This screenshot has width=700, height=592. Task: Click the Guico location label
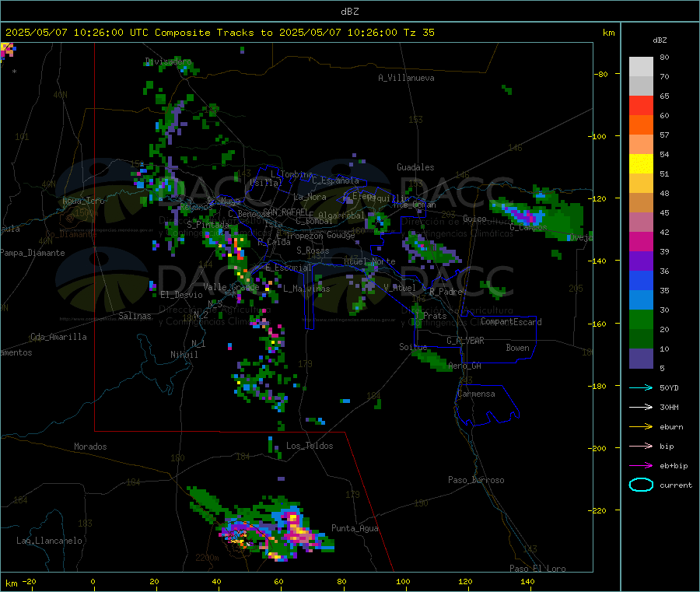click(474, 219)
